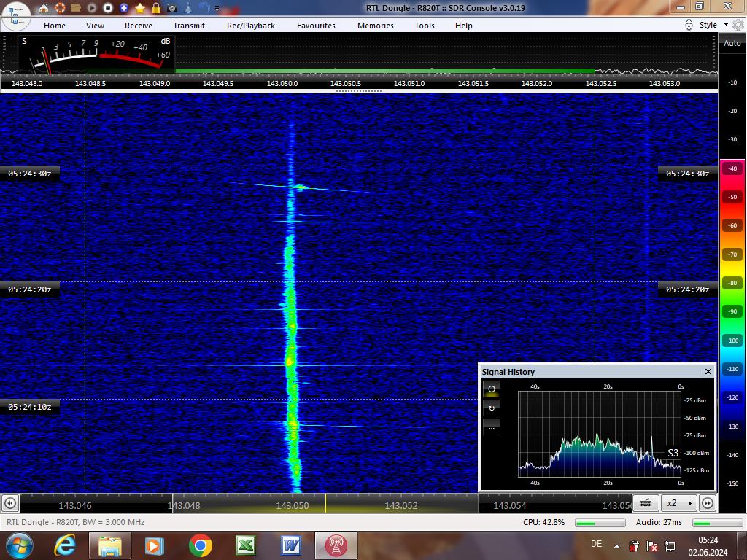747x560 pixels.
Task: Click the keyboard frequency entry button
Action: (646, 503)
